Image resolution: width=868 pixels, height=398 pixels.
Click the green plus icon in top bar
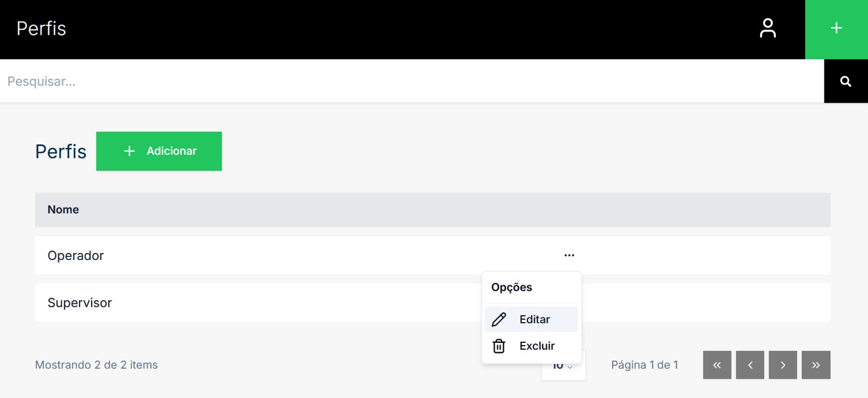tap(836, 28)
